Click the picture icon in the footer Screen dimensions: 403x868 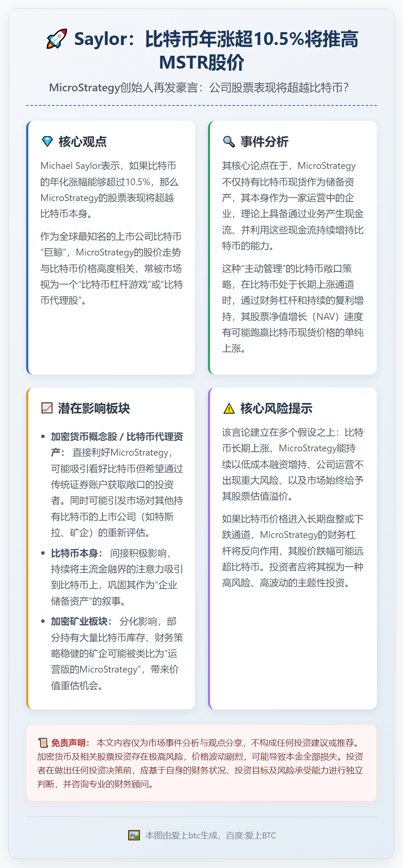(x=134, y=835)
